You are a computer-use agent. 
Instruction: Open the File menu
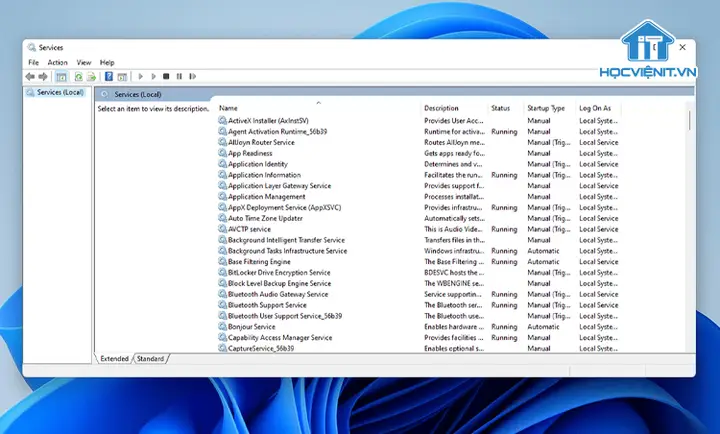[33, 62]
